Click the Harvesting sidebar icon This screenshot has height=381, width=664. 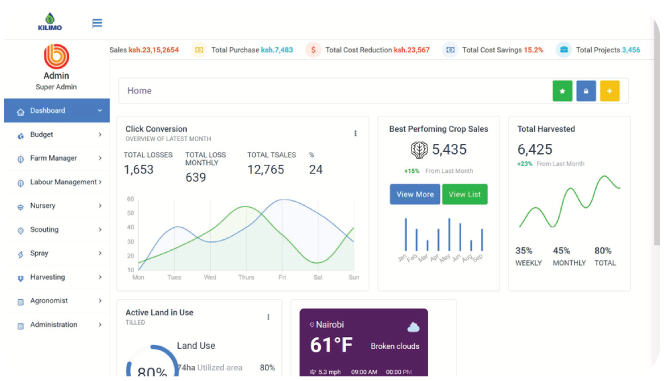(x=20, y=278)
